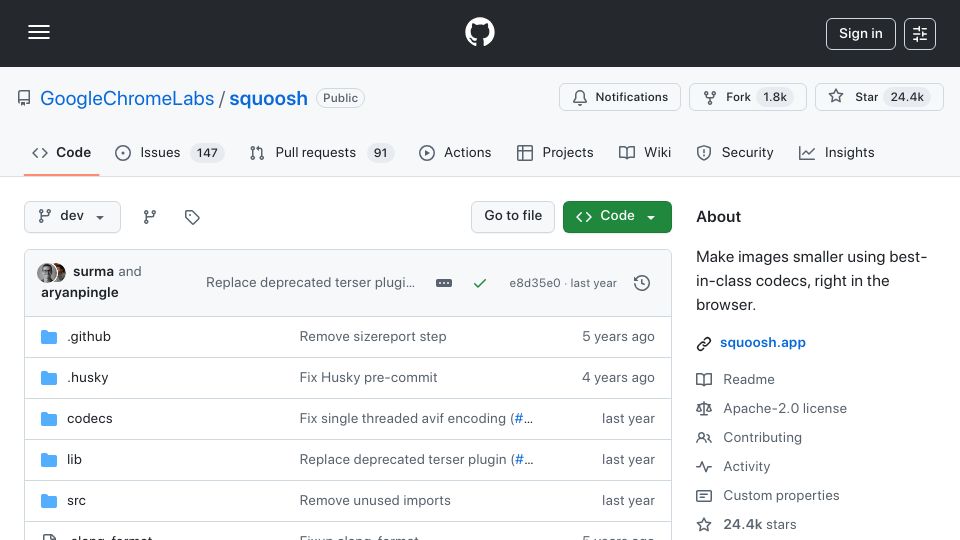Open the Readme sidebar link
Image resolution: width=960 pixels, height=540 pixels.
[749, 379]
